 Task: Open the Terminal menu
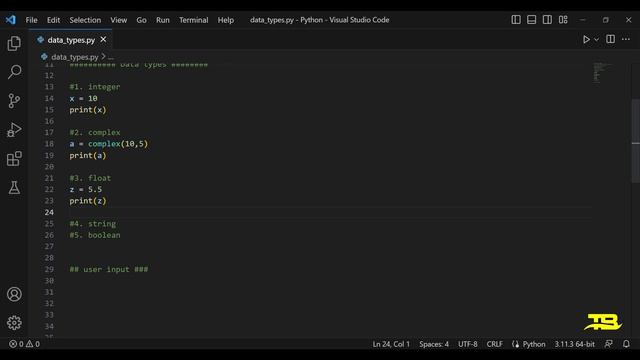coord(193,20)
